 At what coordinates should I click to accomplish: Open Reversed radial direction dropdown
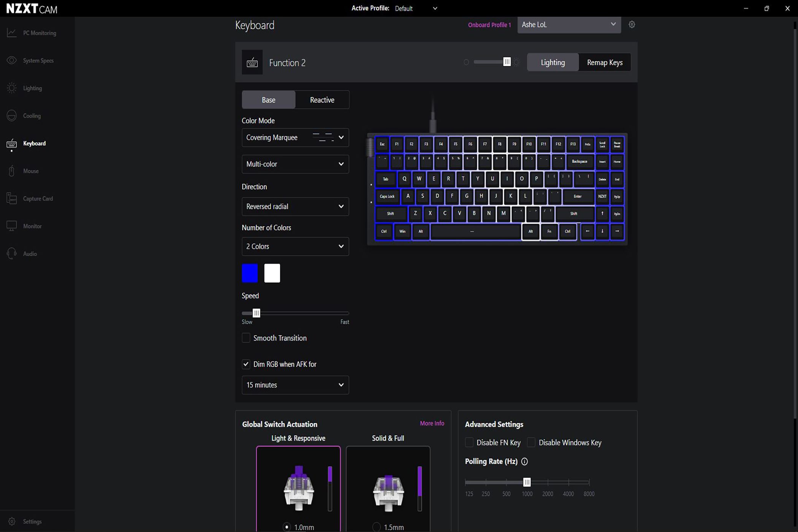pyautogui.click(x=295, y=206)
